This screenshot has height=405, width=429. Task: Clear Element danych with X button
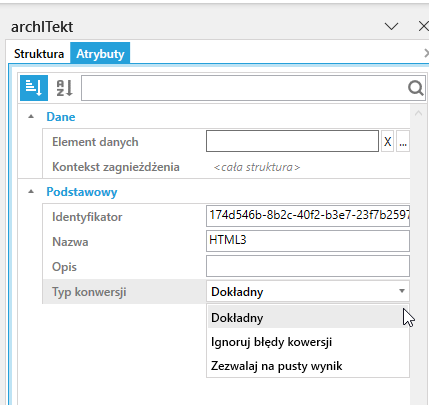(x=387, y=142)
